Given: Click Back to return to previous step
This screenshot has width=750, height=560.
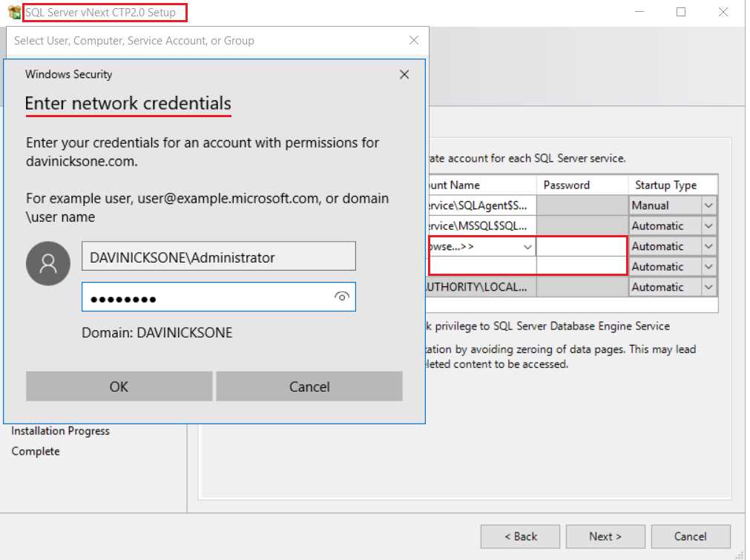Looking at the screenshot, I should (x=520, y=536).
